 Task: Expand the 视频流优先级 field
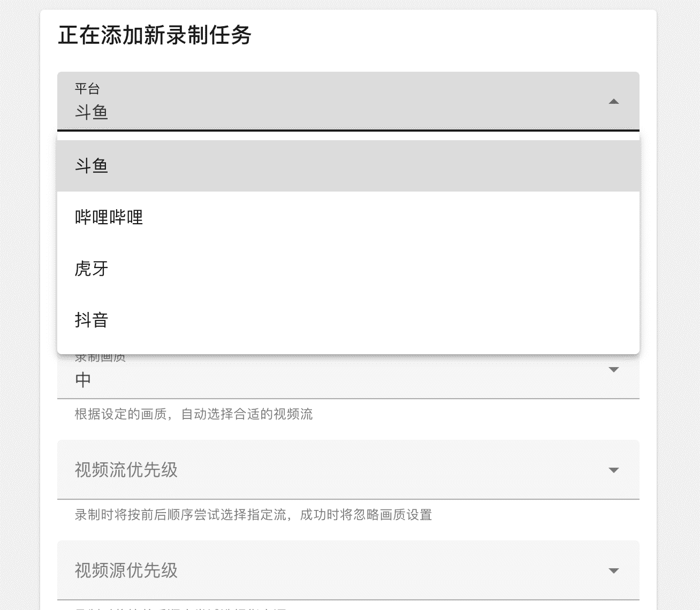pyautogui.click(x=348, y=470)
